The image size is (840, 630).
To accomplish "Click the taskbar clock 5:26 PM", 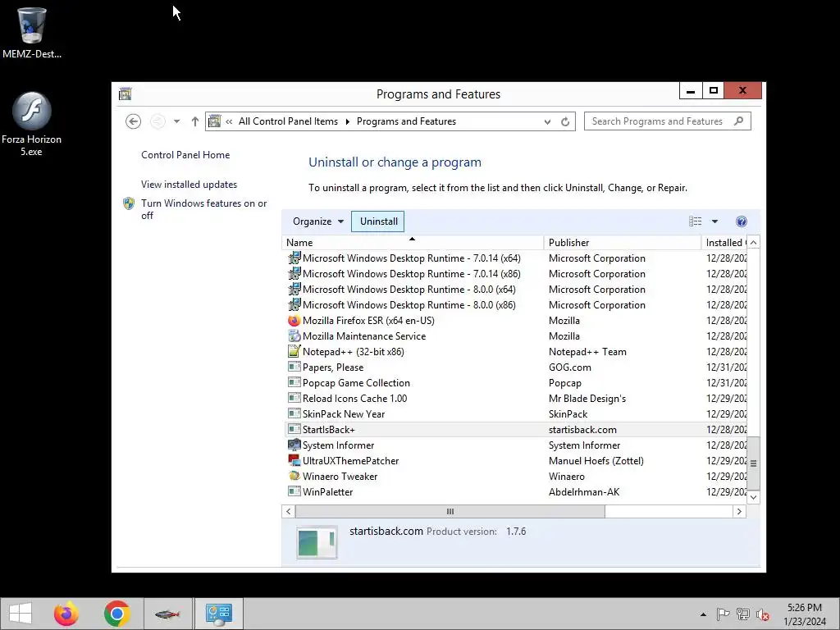I will (804, 608).
